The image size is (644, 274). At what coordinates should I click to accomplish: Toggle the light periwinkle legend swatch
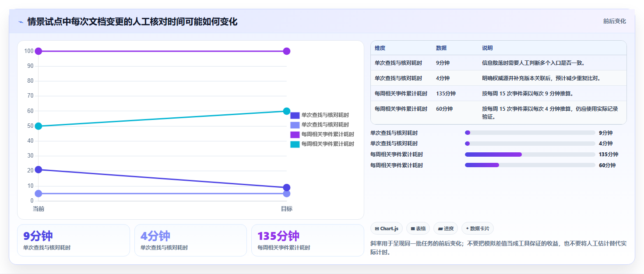pyautogui.click(x=295, y=125)
